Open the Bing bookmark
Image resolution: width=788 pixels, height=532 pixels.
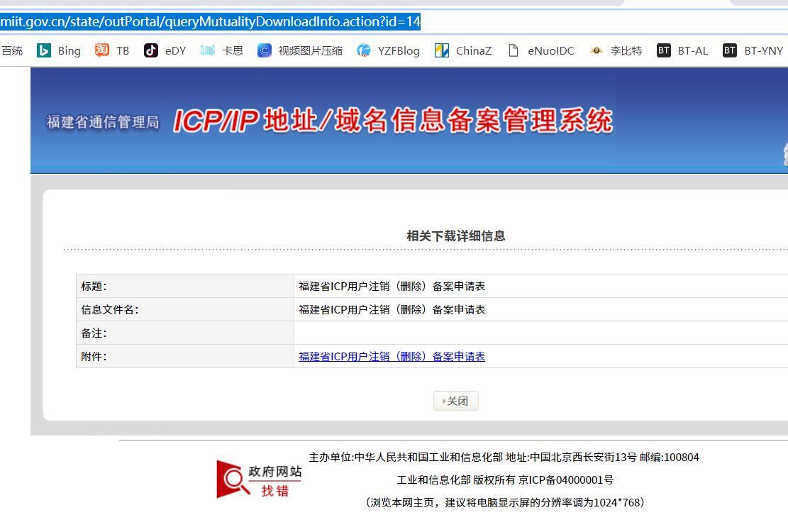click(60, 50)
